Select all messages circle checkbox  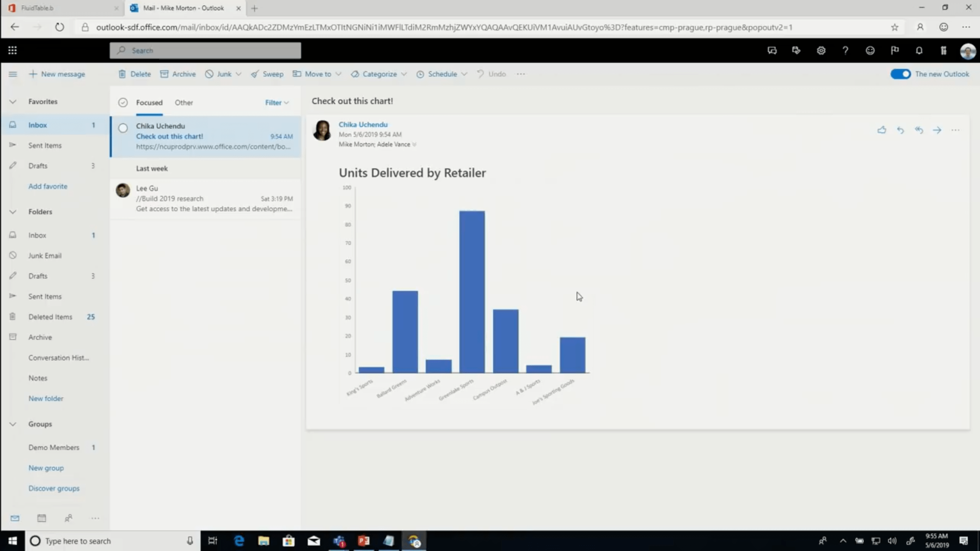(x=123, y=103)
